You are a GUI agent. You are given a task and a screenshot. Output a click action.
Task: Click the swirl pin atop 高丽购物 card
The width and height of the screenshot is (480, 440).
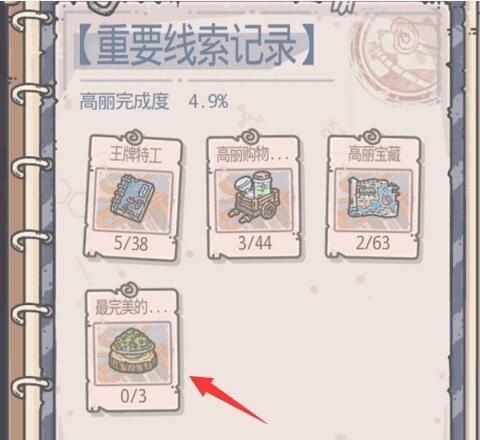click(251, 137)
